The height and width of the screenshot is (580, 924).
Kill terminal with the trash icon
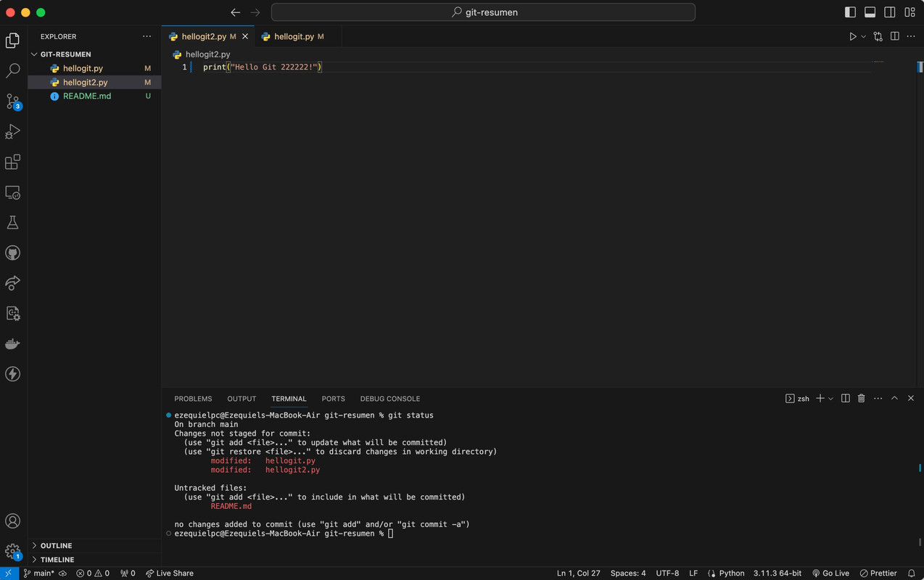point(862,399)
